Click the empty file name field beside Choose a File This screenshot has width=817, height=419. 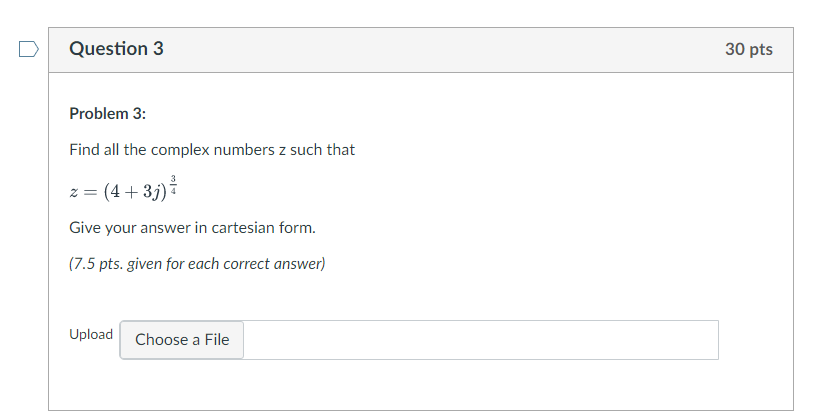coord(480,340)
